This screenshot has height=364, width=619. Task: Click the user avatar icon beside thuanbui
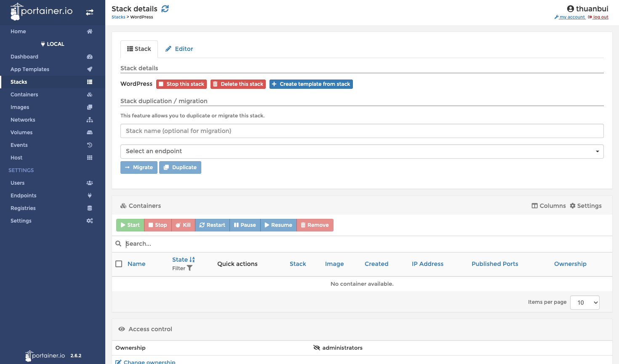tap(571, 9)
